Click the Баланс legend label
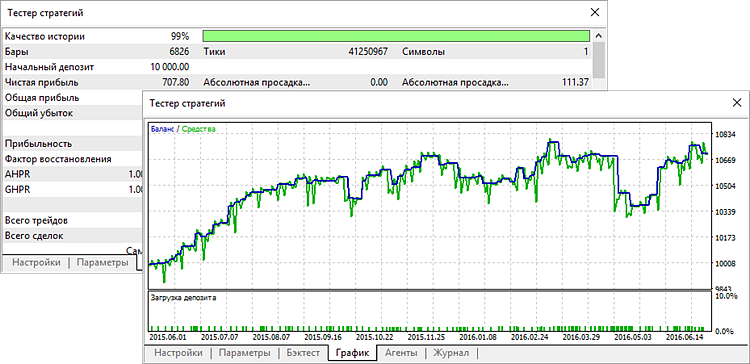Screen dimensions: 750x364 coord(161,129)
